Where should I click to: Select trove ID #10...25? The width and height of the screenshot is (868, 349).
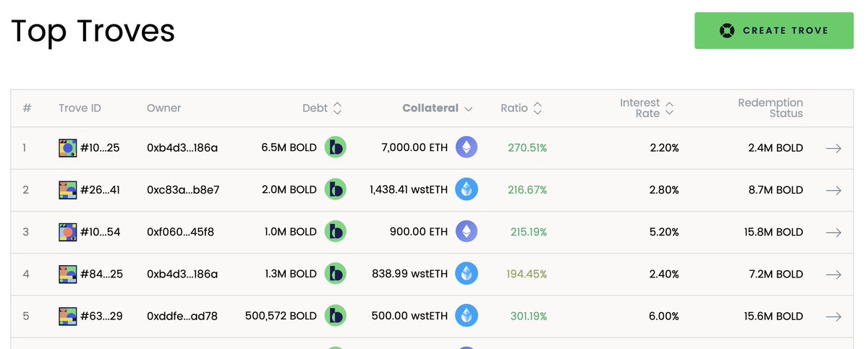pyautogui.click(x=100, y=148)
